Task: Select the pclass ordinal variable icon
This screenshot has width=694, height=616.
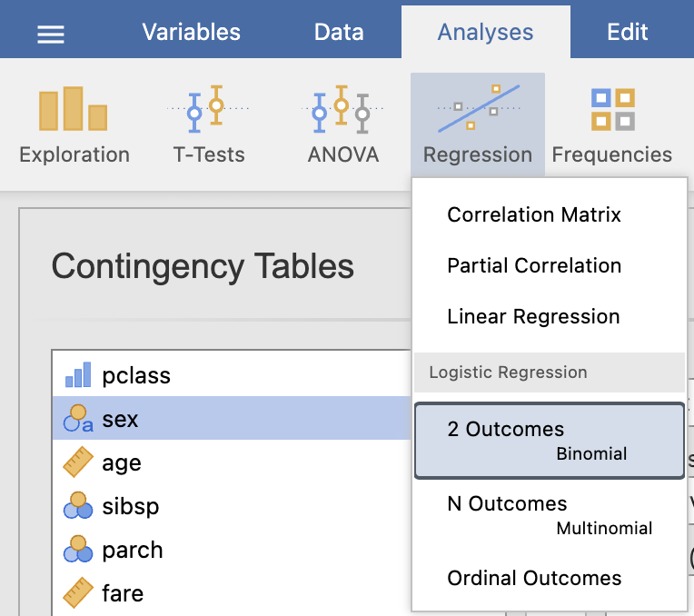Action: click(78, 375)
